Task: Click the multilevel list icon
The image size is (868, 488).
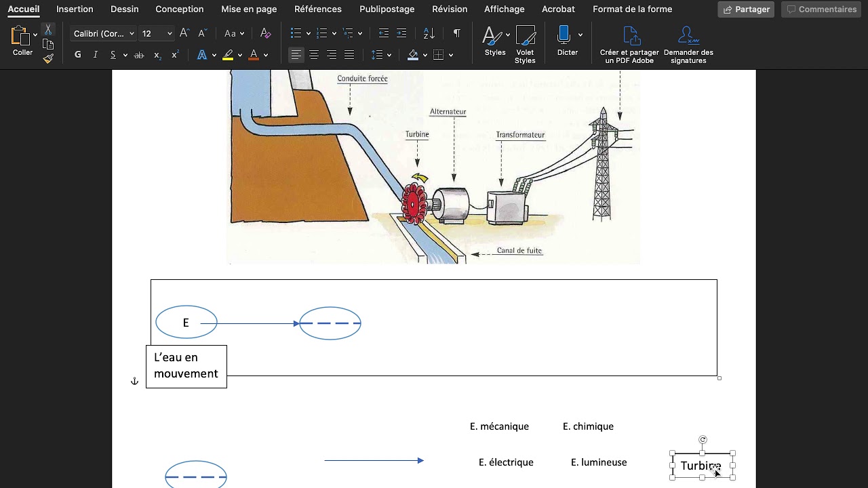Action: [x=348, y=33]
